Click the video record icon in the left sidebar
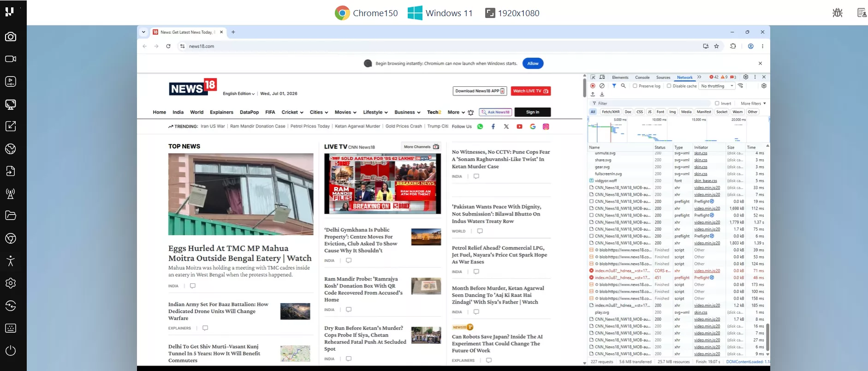This screenshot has height=371, width=868. tap(11, 59)
